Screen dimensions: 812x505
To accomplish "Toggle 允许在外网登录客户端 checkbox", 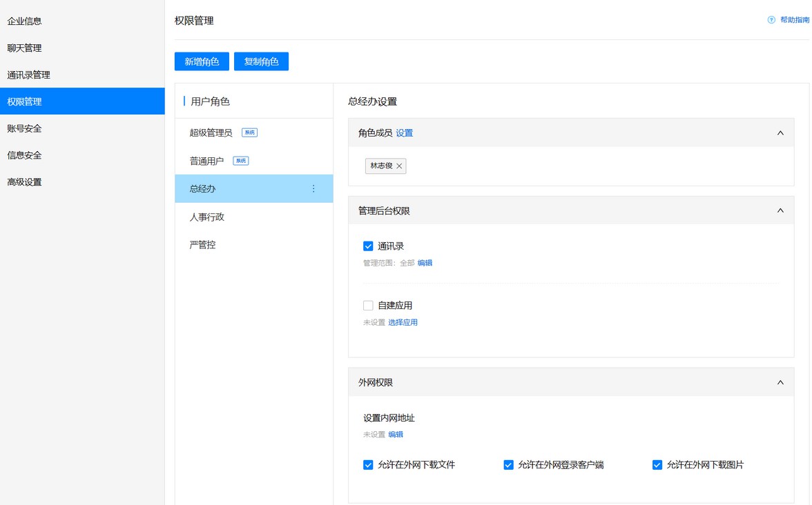I will tap(509, 465).
